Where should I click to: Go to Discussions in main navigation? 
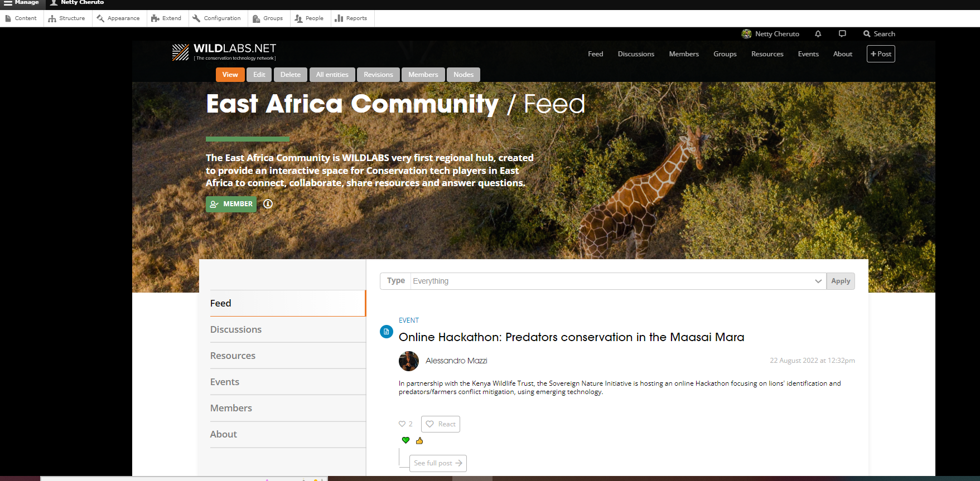(x=636, y=54)
